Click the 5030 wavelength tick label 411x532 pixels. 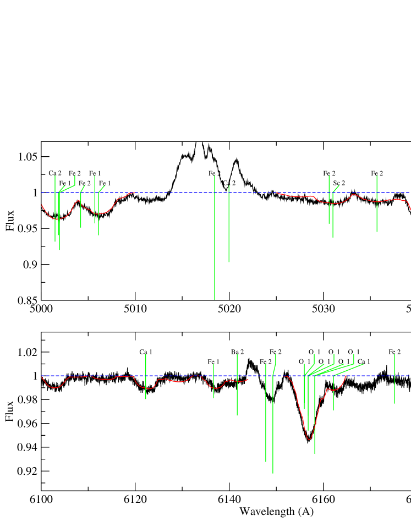pos(324,309)
